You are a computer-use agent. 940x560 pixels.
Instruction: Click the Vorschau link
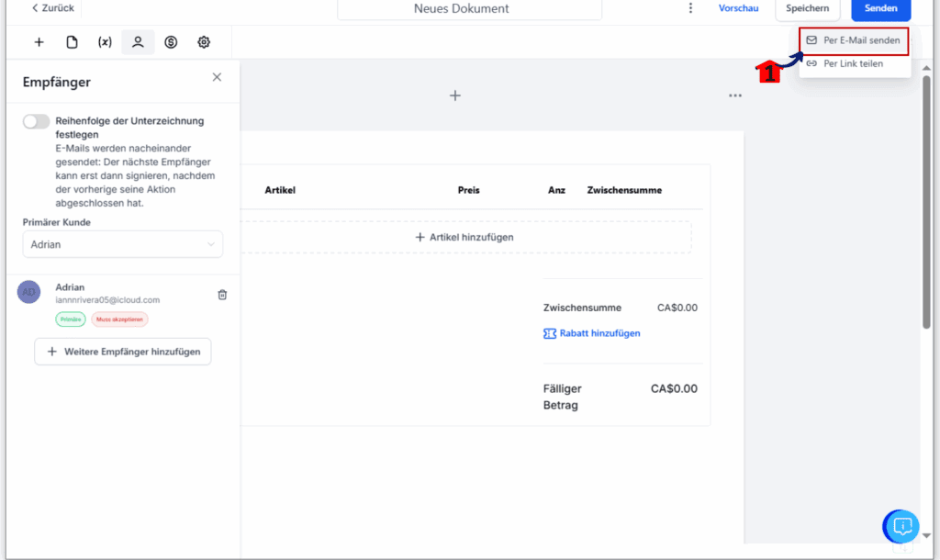(x=738, y=7)
